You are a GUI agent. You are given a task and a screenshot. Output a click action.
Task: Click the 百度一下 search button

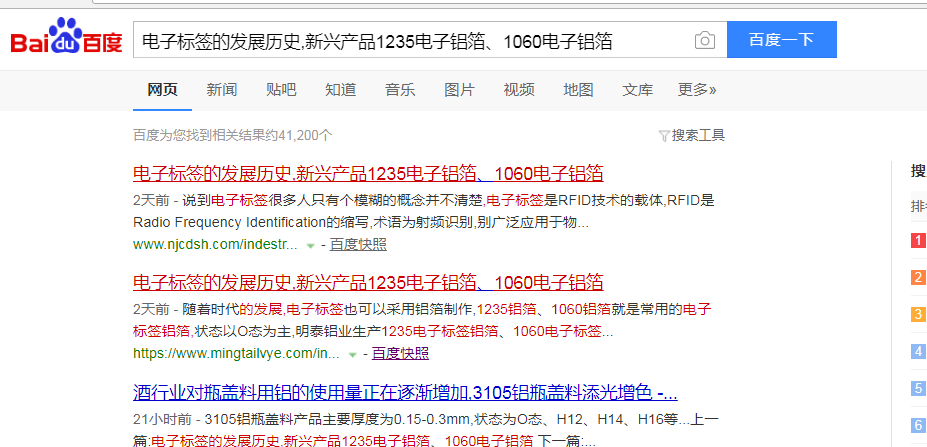(x=782, y=40)
